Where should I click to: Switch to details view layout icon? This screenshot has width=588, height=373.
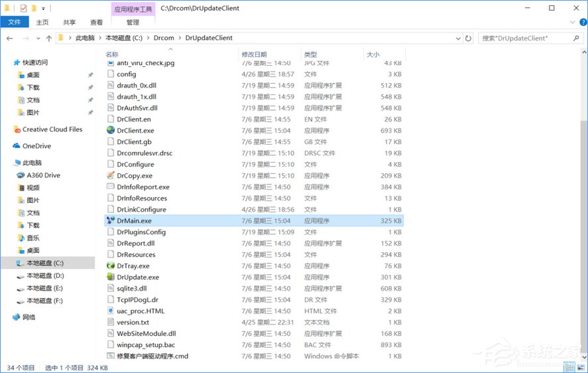(x=569, y=367)
